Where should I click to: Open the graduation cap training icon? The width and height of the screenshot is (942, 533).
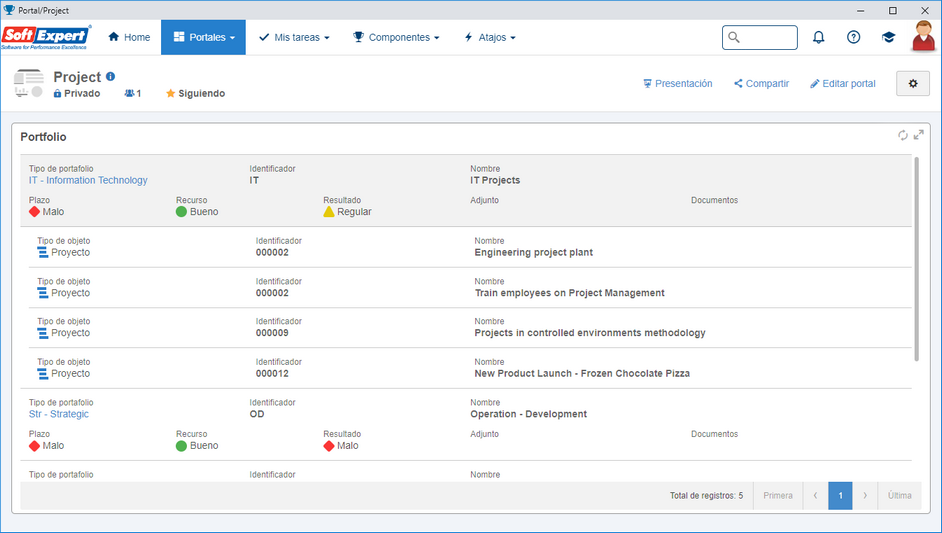point(889,37)
